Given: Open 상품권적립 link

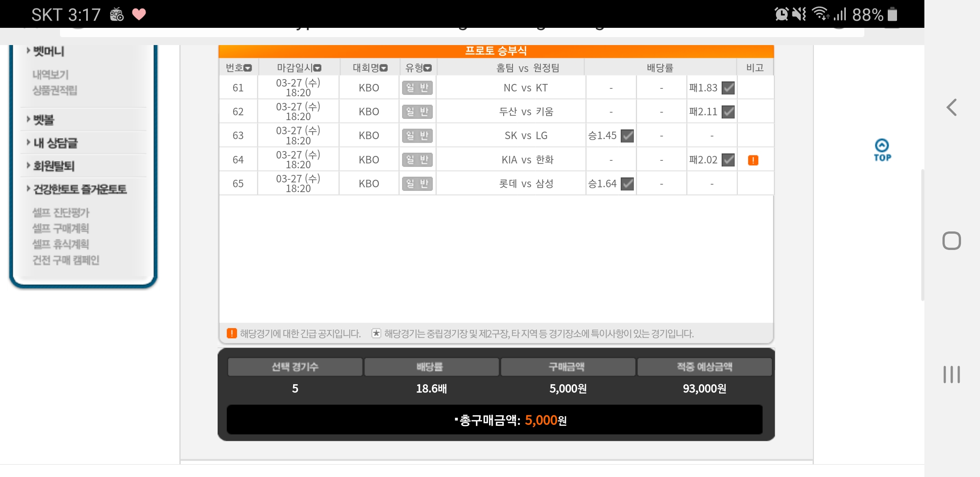Looking at the screenshot, I should (x=55, y=90).
